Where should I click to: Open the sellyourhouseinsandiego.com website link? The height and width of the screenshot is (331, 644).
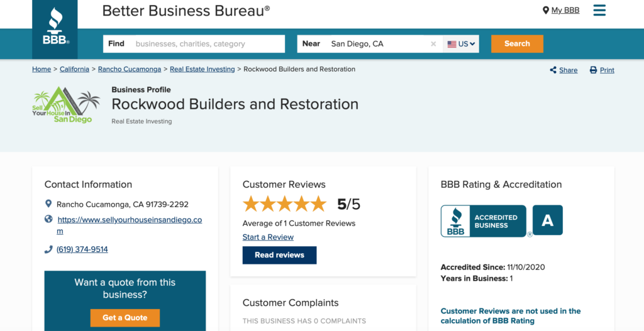pos(130,225)
